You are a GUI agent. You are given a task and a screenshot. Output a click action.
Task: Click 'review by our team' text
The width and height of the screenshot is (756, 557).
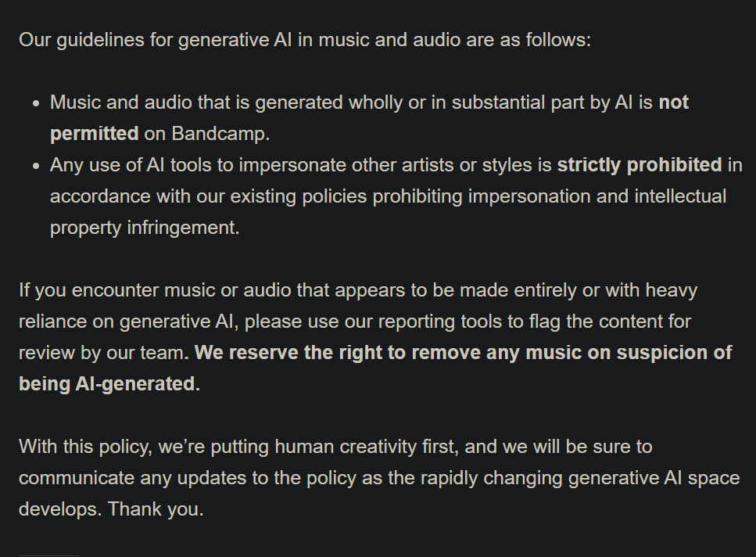point(102,353)
